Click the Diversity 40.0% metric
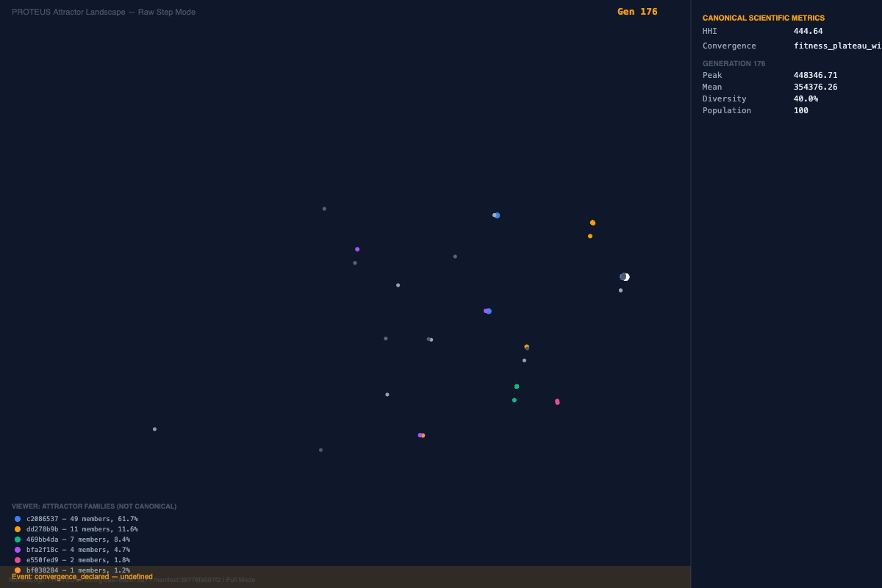 tap(806, 98)
